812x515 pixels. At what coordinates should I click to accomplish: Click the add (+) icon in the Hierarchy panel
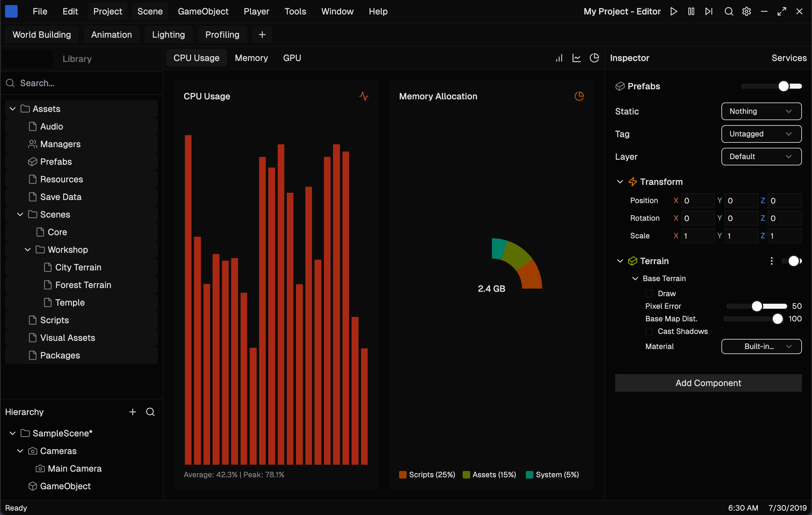132,412
